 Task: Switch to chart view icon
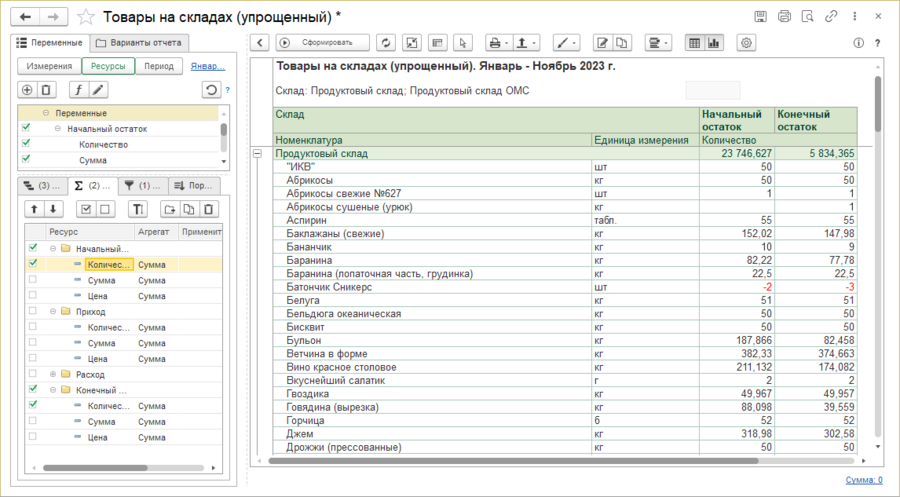pos(713,42)
